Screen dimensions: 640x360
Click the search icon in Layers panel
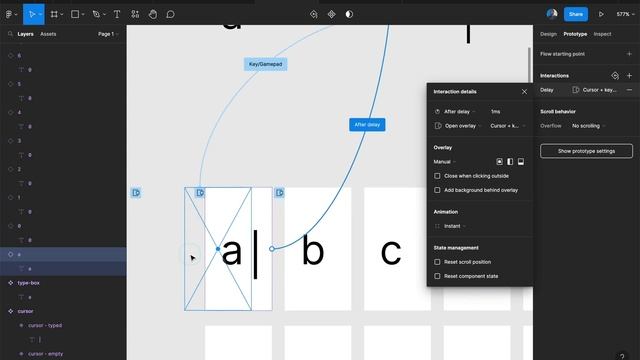pos(10,34)
